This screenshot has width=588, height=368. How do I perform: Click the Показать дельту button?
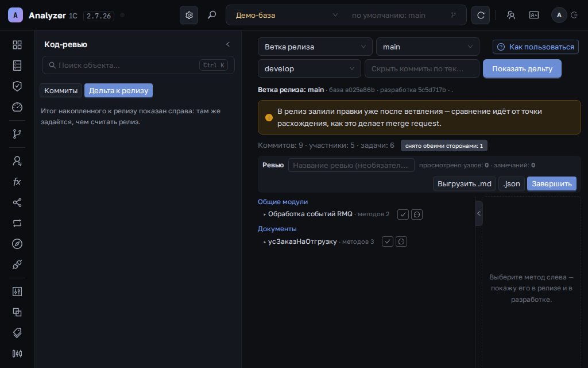[522, 69]
